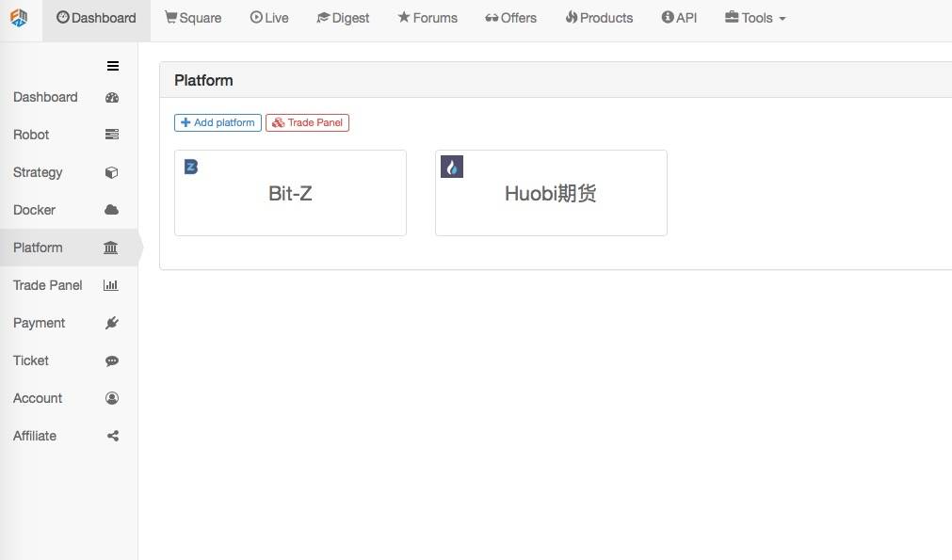Click the Dashboard gauge icon in sidebar
Image resolution: width=952 pixels, height=560 pixels.
pos(112,97)
